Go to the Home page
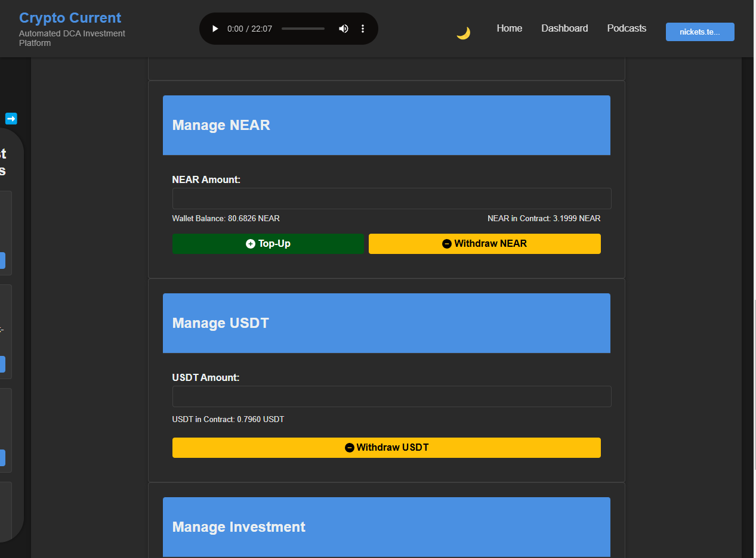 [x=510, y=28]
